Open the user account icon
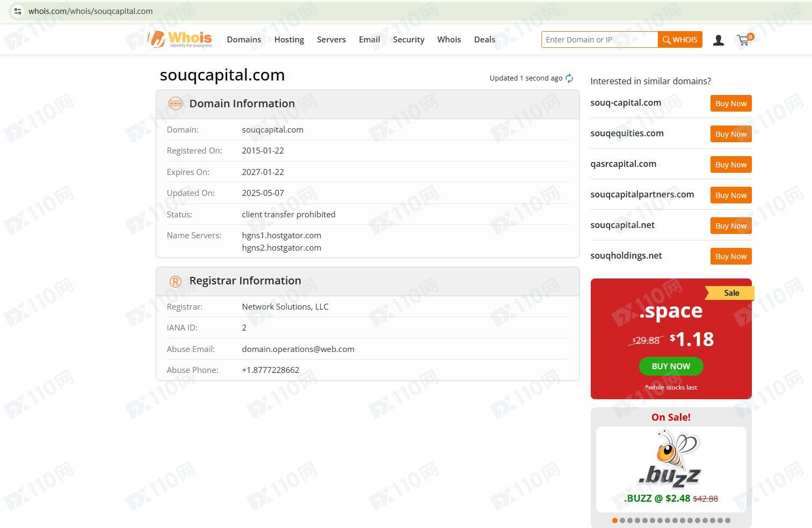The width and height of the screenshot is (812, 528). click(718, 40)
